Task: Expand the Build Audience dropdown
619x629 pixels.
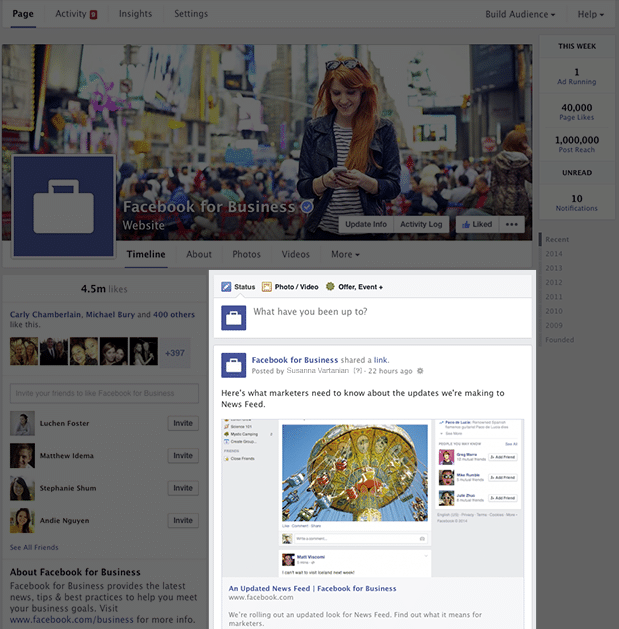Action: pyautogui.click(x=520, y=15)
